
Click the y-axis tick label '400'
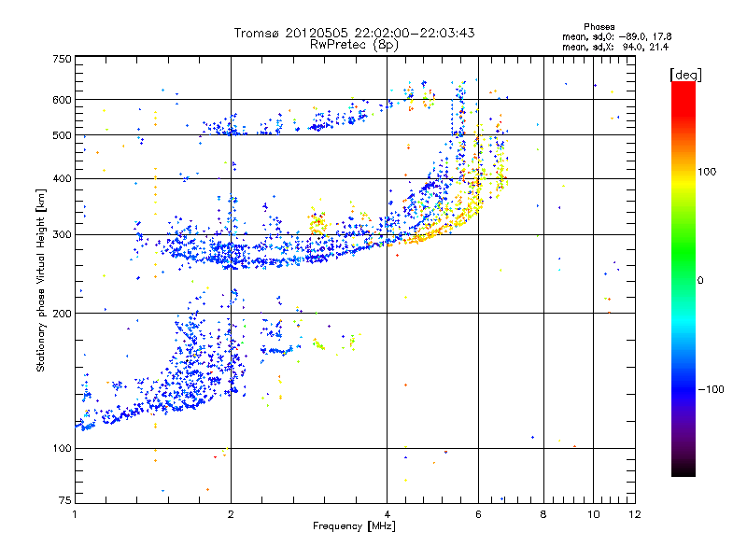[62, 178]
